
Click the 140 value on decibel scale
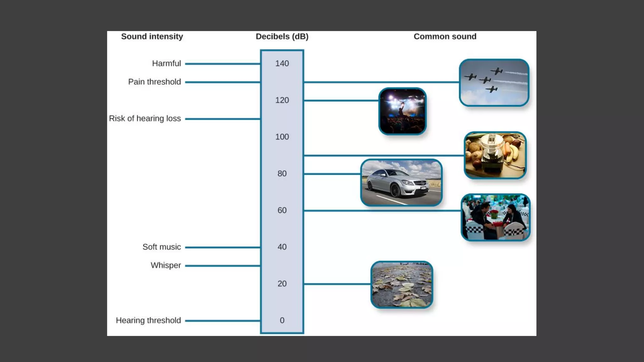pyautogui.click(x=282, y=63)
